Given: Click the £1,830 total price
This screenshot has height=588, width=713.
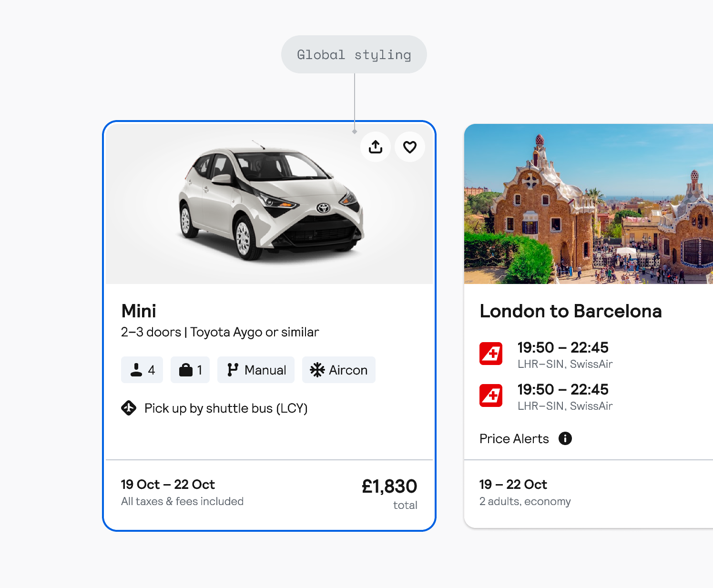Looking at the screenshot, I should tap(389, 487).
